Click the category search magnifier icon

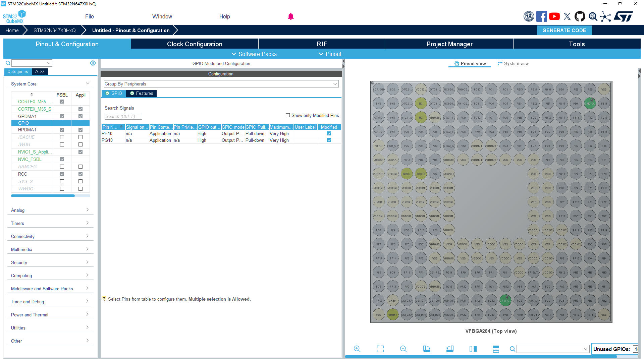[x=8, y=63]
